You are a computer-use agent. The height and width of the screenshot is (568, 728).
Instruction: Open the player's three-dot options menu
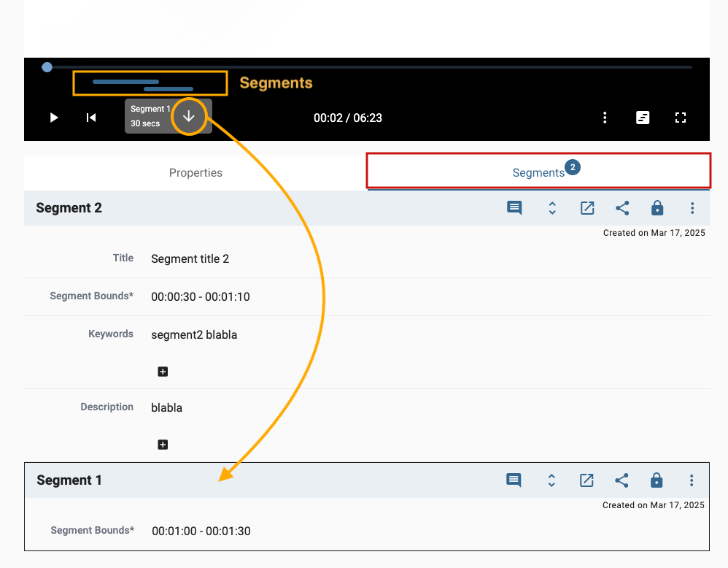[x=605, y=118]
